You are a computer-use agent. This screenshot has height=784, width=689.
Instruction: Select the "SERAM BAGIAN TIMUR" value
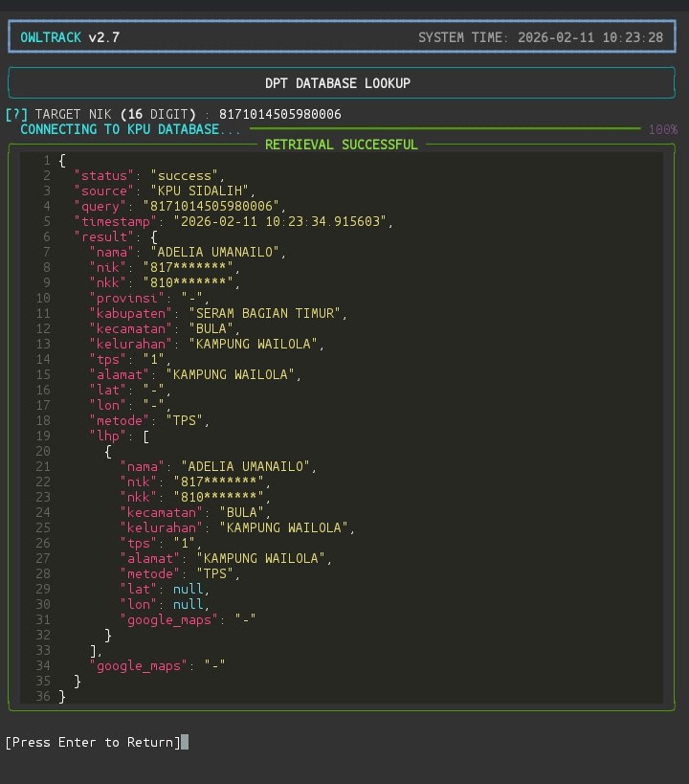[x=264, y=313]
